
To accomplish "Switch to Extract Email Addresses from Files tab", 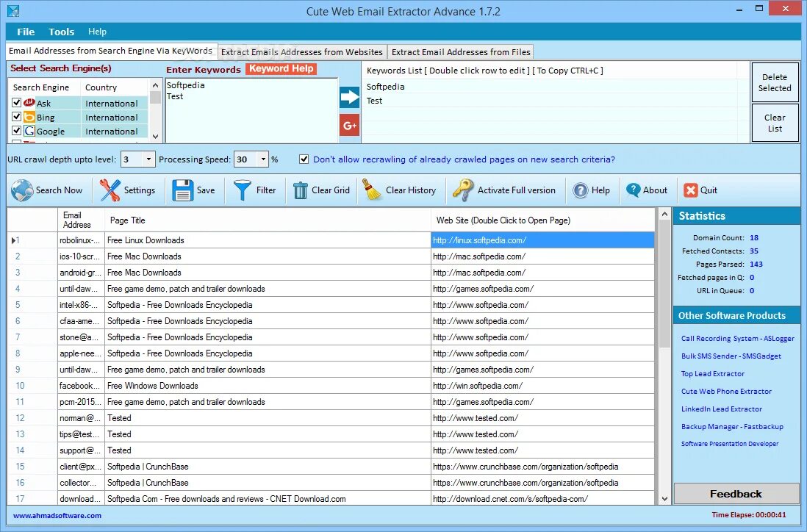I will point(461,52).
